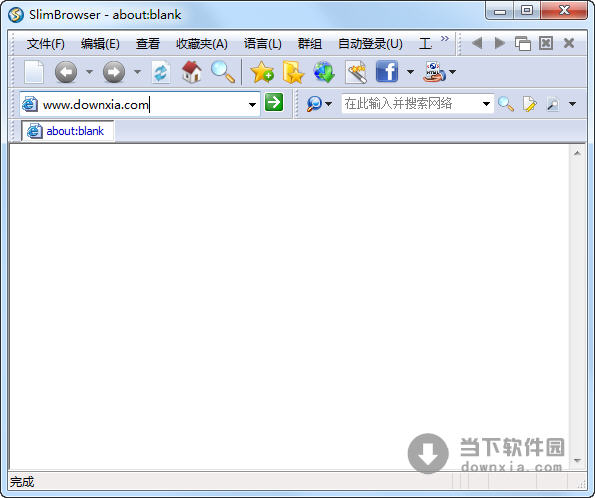Open the 工 menu, the last menu shown
595x498 pixels.
[x=425, y=44]
